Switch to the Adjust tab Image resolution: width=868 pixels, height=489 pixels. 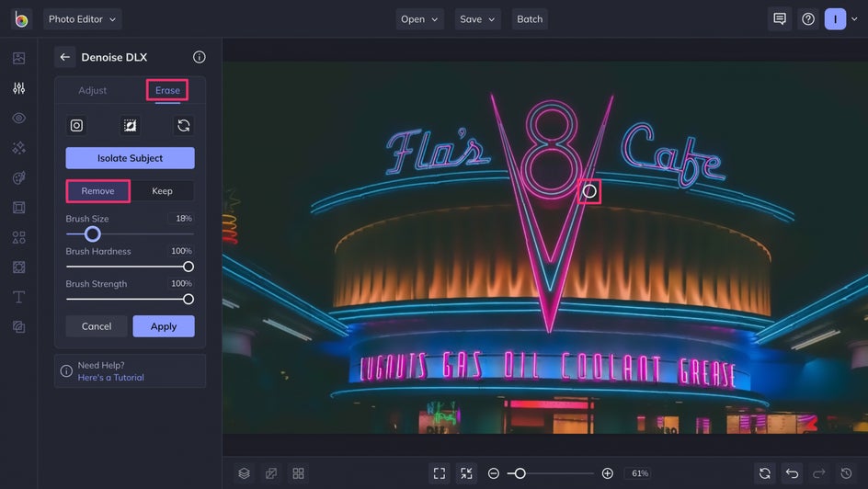click(93, 90)
